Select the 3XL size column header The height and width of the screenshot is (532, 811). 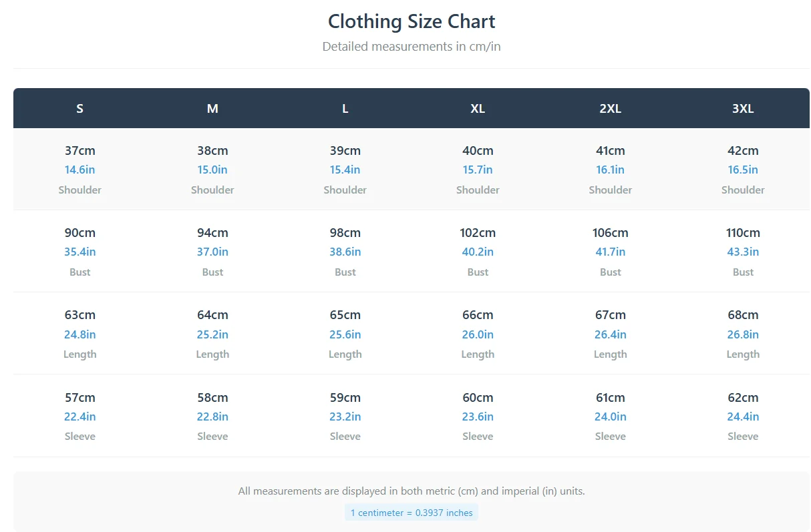(743, 108)
